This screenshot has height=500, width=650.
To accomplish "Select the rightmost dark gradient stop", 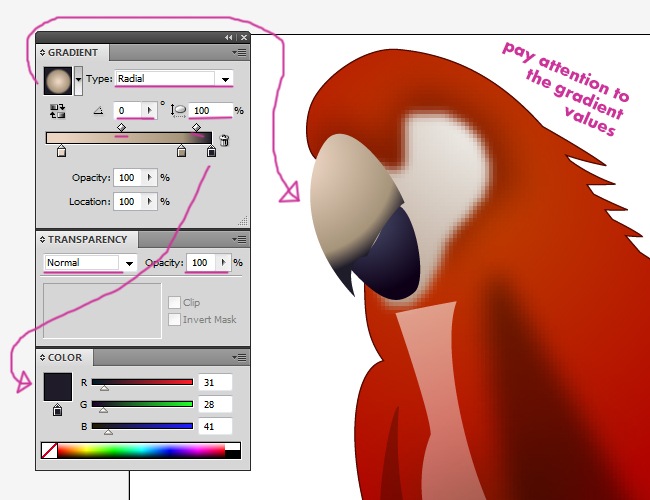I will (211, 151).
